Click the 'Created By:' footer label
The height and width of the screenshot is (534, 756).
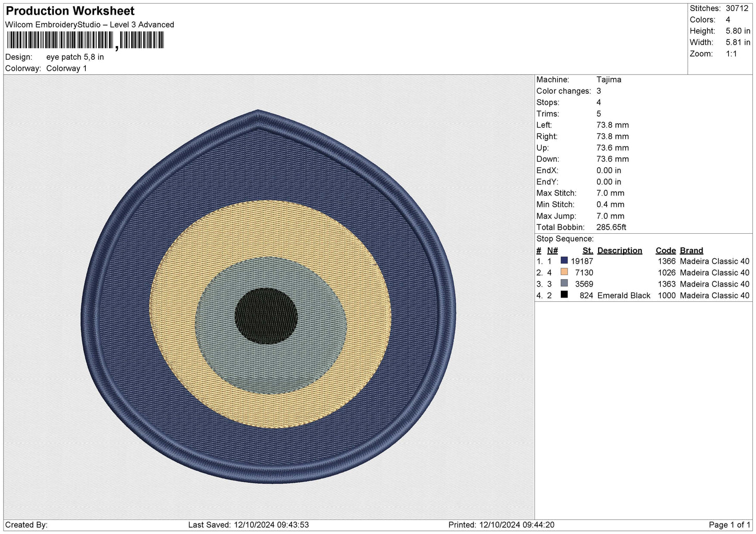click(26, 525)
